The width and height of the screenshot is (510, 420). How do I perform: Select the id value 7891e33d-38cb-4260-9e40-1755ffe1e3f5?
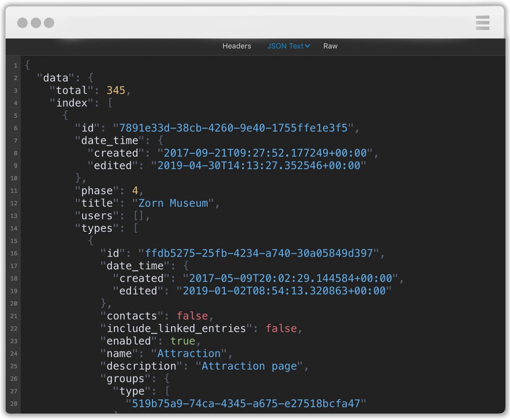coord(233,128)
